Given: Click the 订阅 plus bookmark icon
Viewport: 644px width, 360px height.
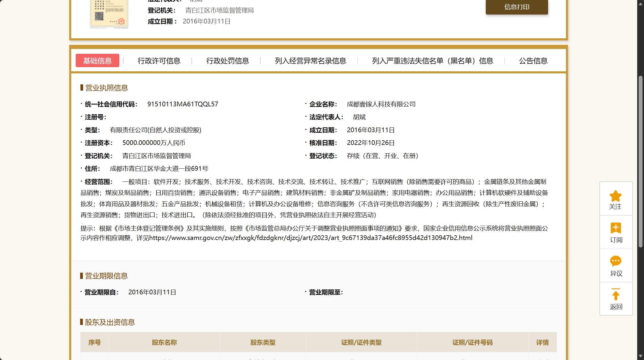Looking at the screenshot, I should coord(615,228).
